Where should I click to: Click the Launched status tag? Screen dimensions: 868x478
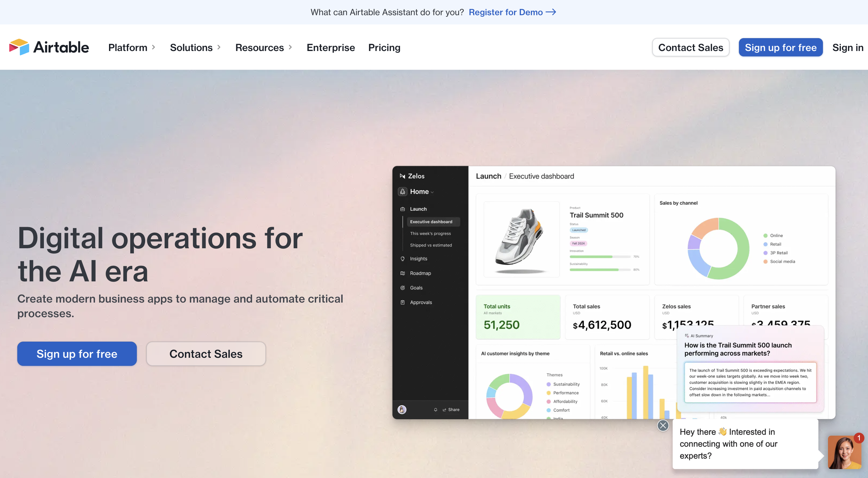(x=578, y=230)
